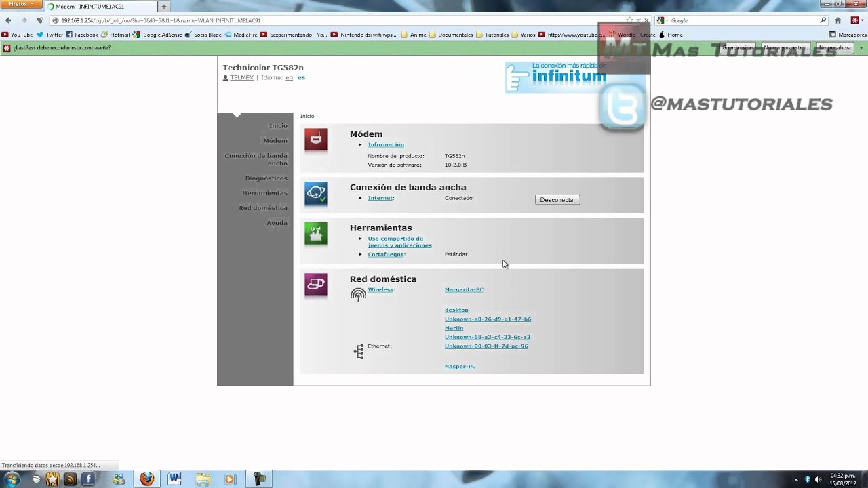This screenshot has height=488, width=868.
Task: Open the desktop device link
Action: [456, 310]
